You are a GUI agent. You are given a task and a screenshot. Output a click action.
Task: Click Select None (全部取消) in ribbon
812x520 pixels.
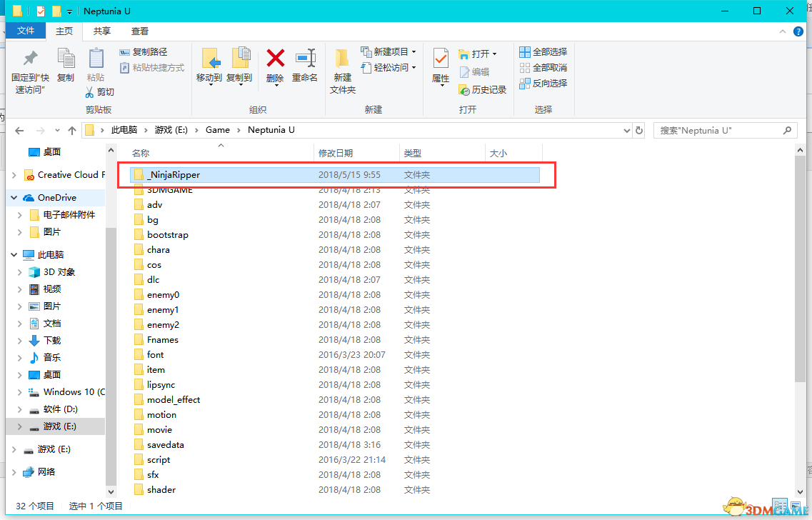[543, 68]
